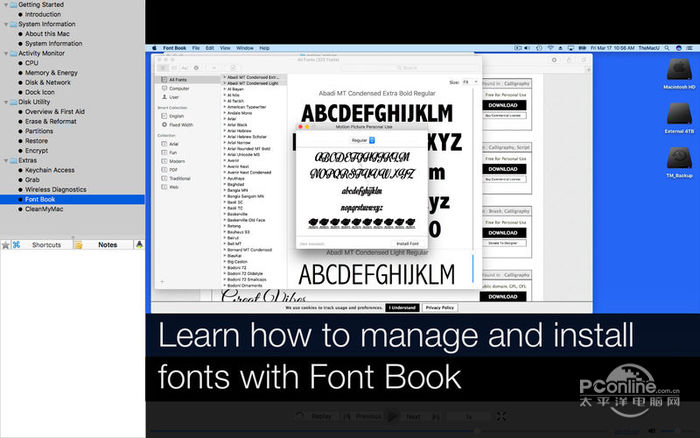Click the I Understand cookie button
The image size is (700, 438).
[402, 308]
